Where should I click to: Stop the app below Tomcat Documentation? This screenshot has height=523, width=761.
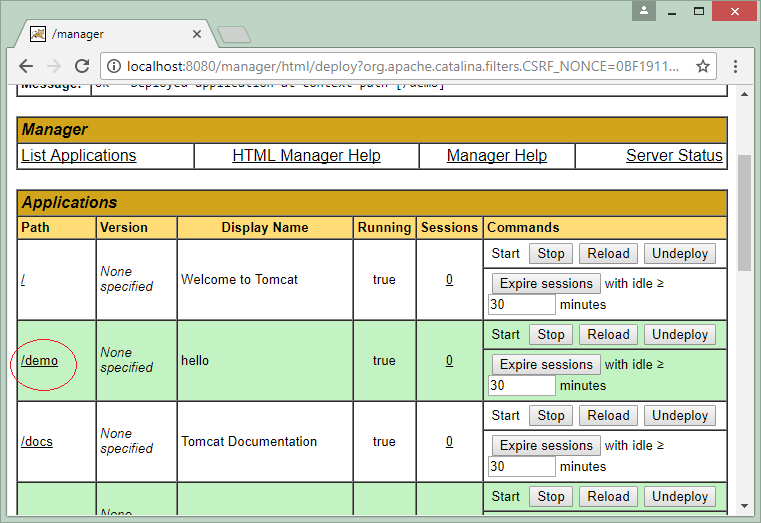[x=551, y=497]
